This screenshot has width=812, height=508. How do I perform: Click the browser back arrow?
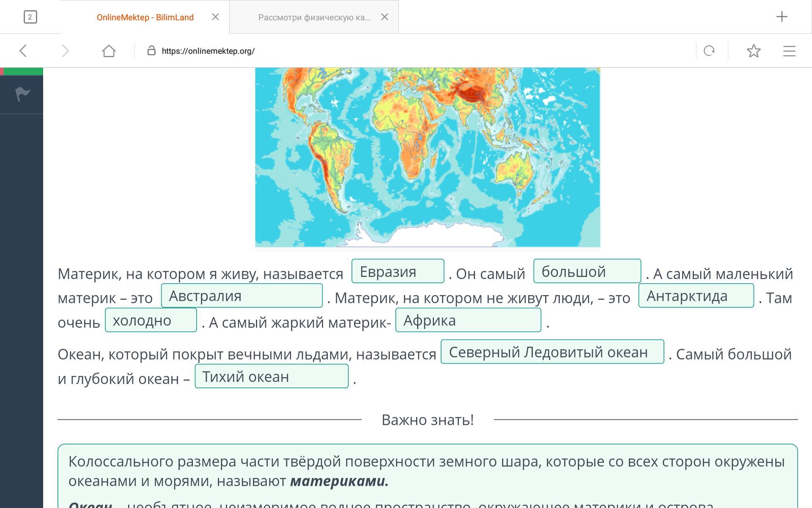tap(23, 51)
